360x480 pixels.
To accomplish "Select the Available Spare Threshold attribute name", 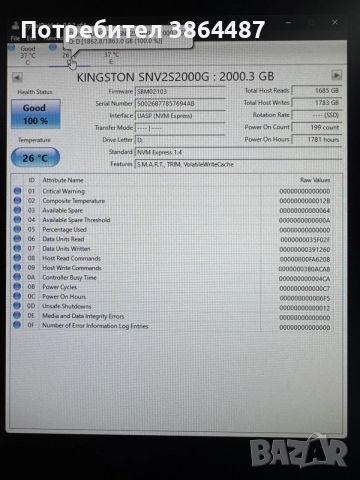I will click(x=76, y=220).
